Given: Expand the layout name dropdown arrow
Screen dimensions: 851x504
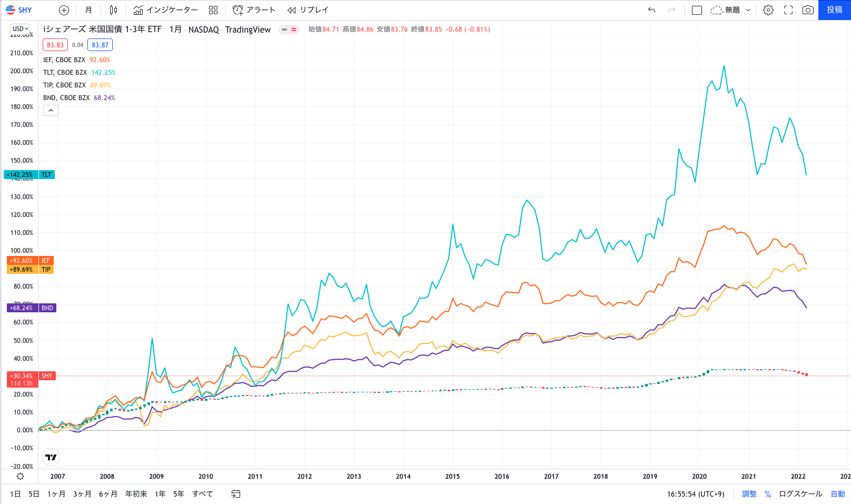Looking at the screenshot, I should click(x=748, y=10).
